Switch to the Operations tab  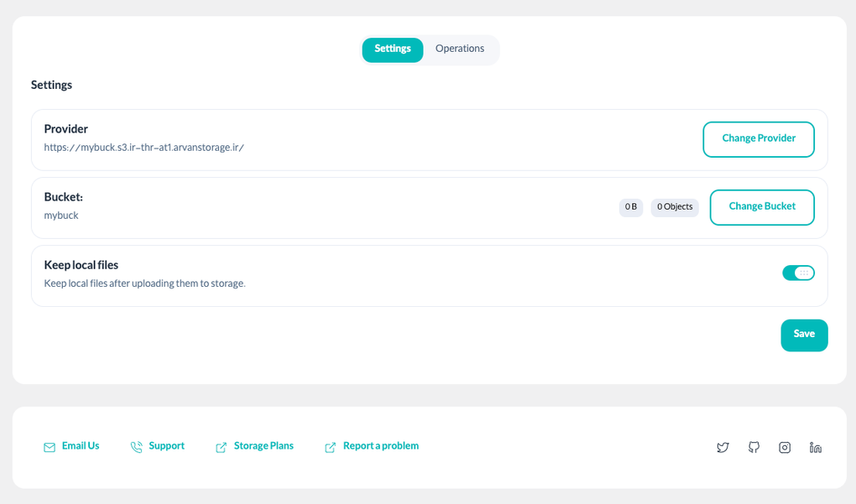(x=460, y=49)
